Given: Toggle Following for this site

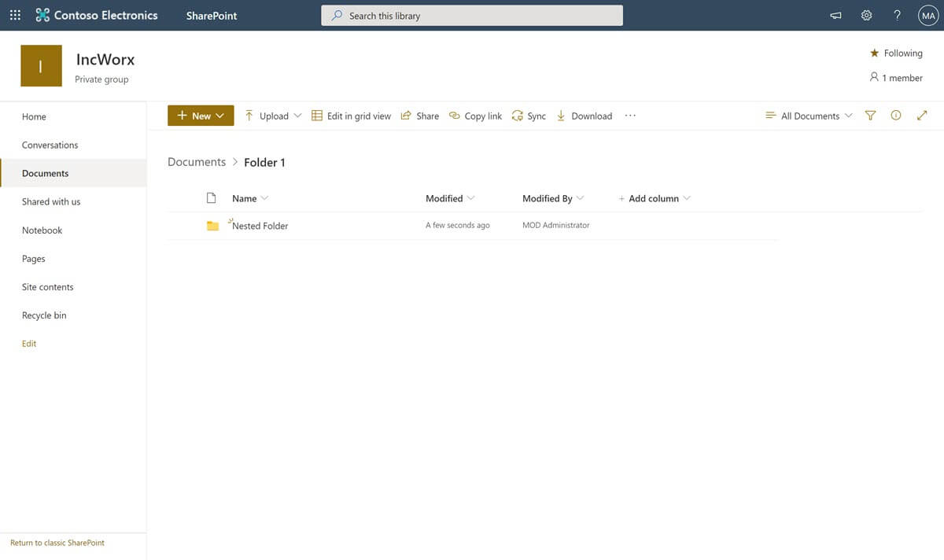Looking at the screenshot, I should point(896,53).
